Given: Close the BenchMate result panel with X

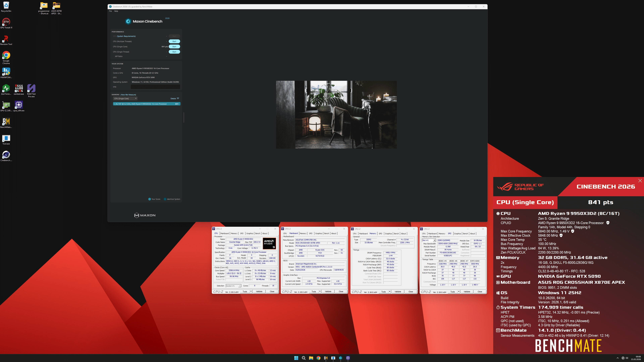Looking at the screenshot, I should (x=640, y=181).
